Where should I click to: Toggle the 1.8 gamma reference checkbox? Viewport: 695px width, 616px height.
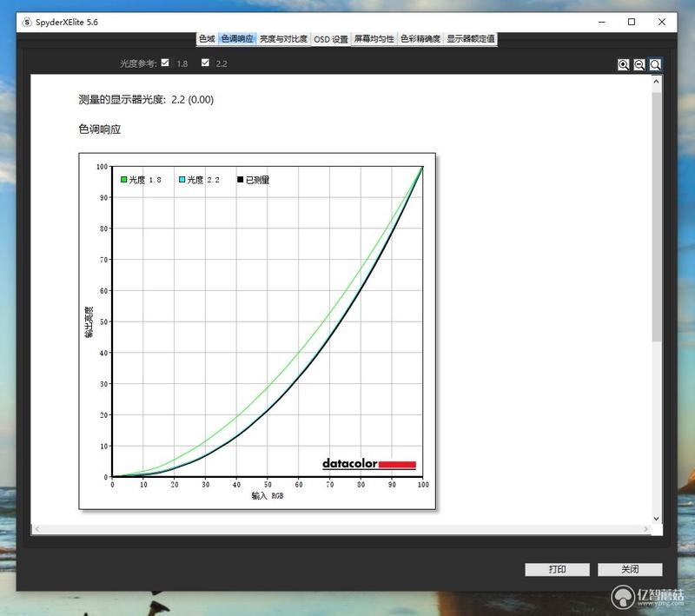coord(165,63)
